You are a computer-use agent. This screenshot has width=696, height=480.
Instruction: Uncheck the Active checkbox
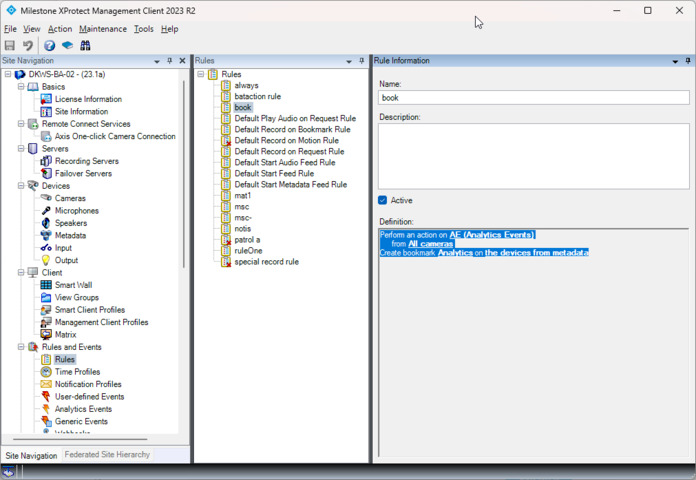point(383,200)
